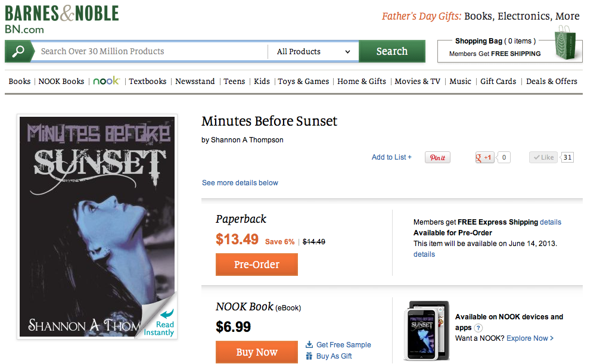Click the Minutes Before Sunset cover image
Screen dimensions: 606x364
click(x=97, y=226)
